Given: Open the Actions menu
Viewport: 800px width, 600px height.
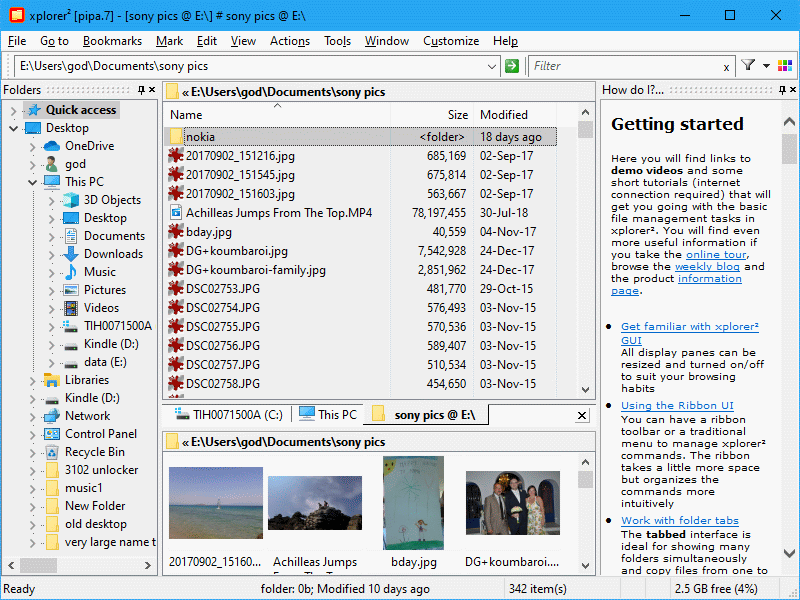Looking at the screenshot, I should [x=290, y=41].
